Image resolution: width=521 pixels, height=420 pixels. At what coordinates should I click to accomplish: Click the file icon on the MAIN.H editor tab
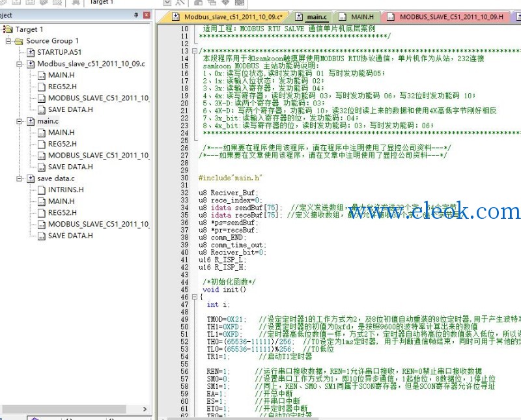click(343, 17)
